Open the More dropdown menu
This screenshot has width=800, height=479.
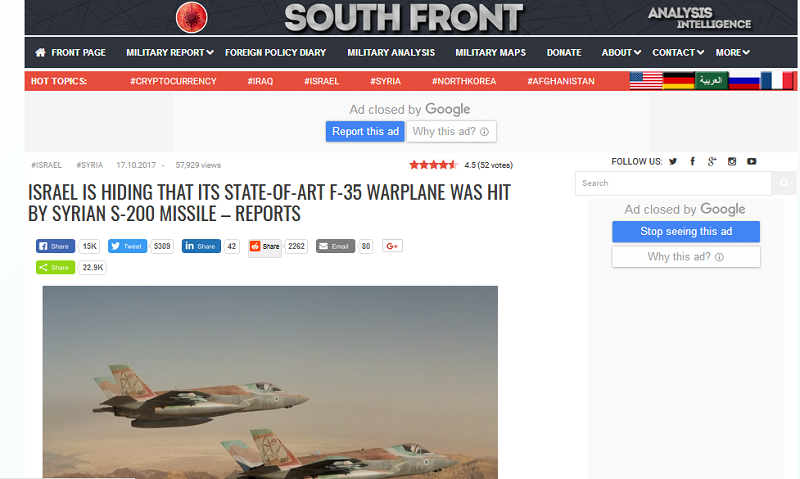(x=732, y=53)
